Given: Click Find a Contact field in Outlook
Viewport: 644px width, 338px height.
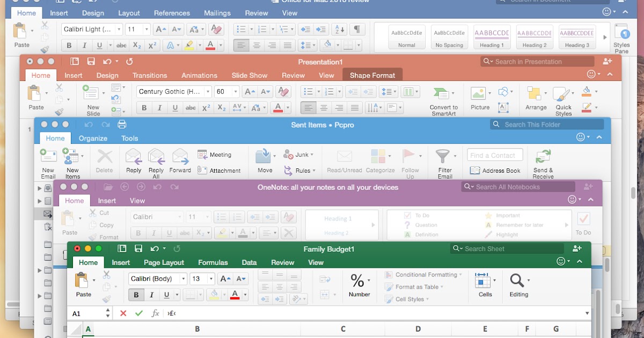Looking at the screenshot, I should [x=495, y=156].
